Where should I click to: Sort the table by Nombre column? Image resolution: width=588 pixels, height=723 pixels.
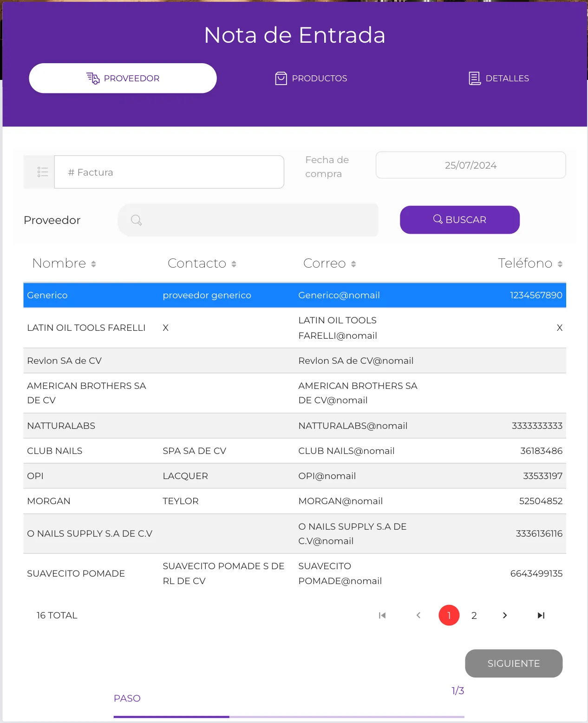pos(64,263)
